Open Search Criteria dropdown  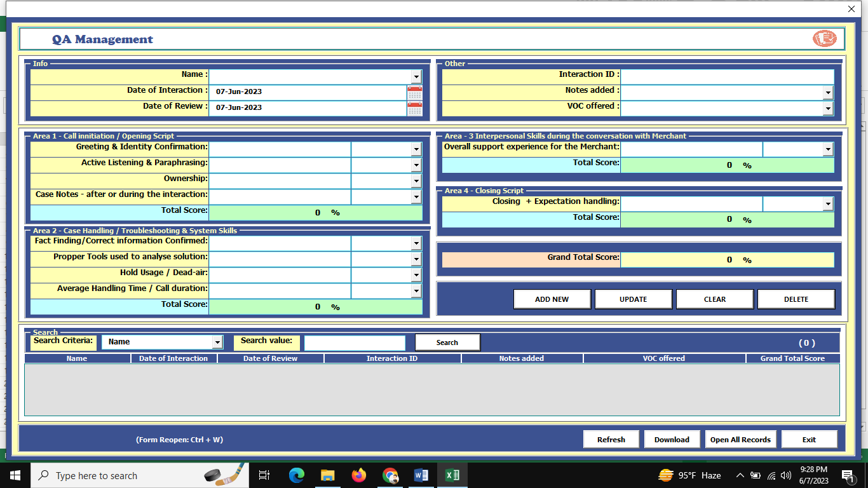pos(217,342)
